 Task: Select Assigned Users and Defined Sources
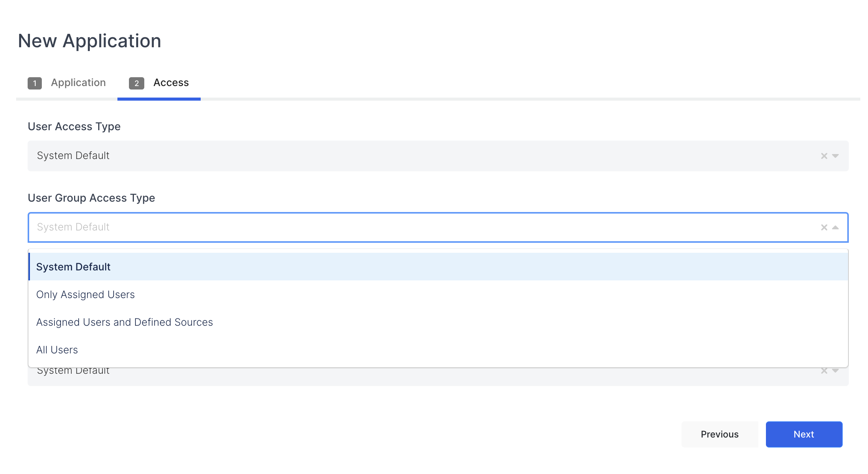pyautogui.click(x=124, y=322)
